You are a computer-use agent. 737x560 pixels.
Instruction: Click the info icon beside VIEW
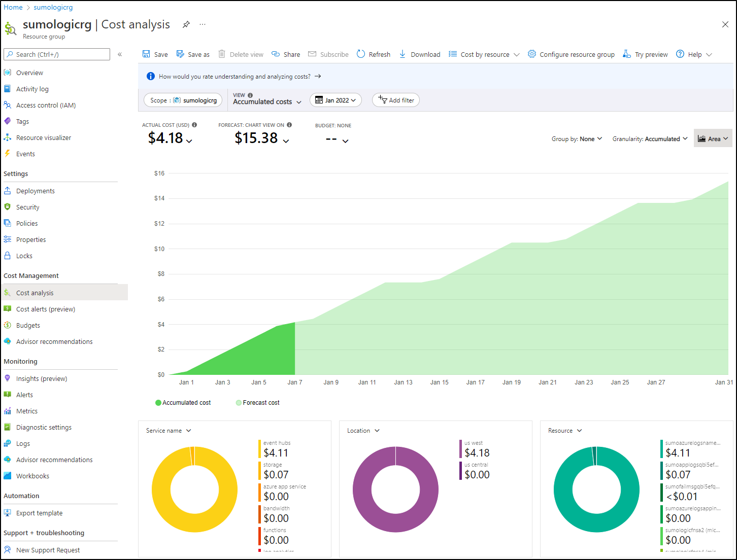pos(250,95)
